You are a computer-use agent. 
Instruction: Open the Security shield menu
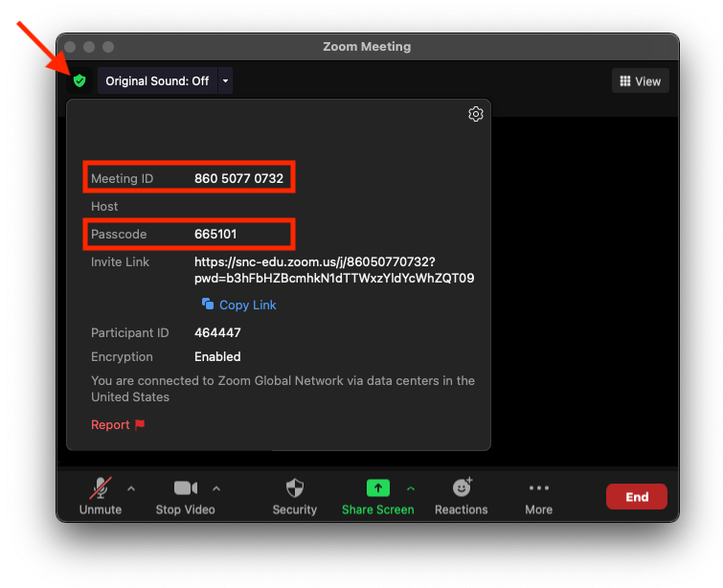295,496
